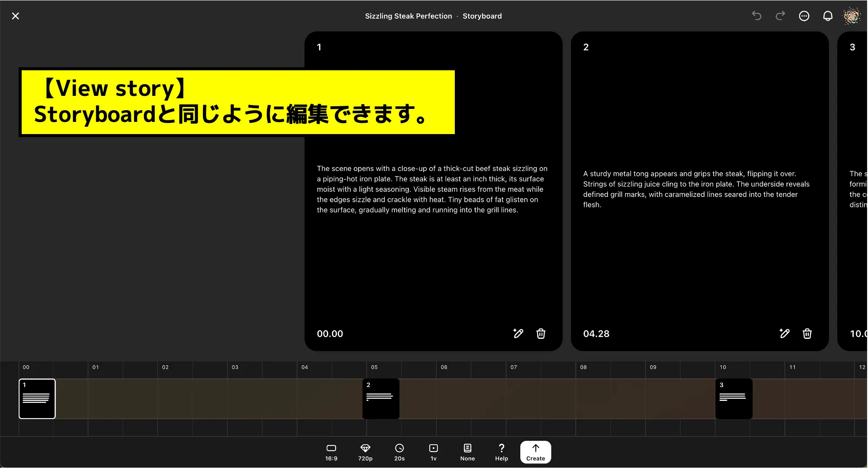This screenshot has width=868, height=469.
Task: Redo the last change
Action: point(780,16)
